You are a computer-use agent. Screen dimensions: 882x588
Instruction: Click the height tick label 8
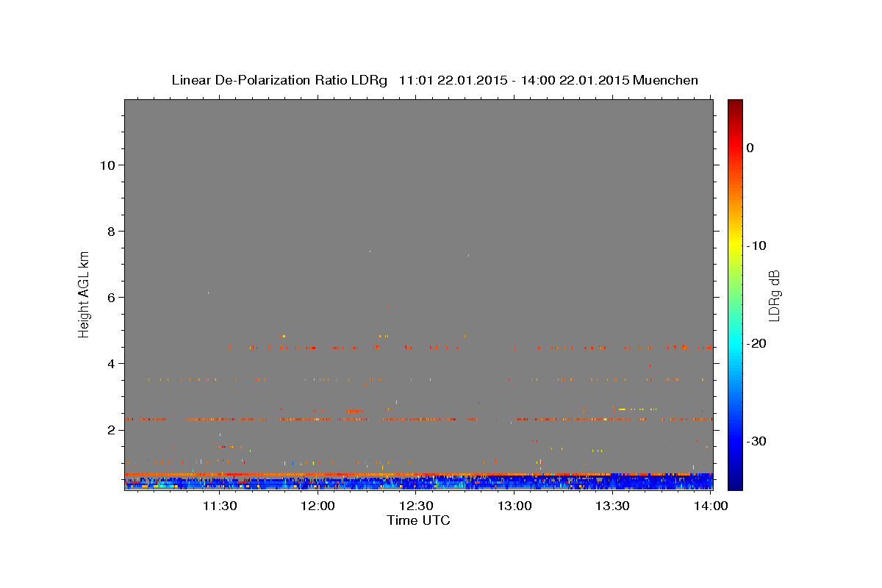pos(110,231)
